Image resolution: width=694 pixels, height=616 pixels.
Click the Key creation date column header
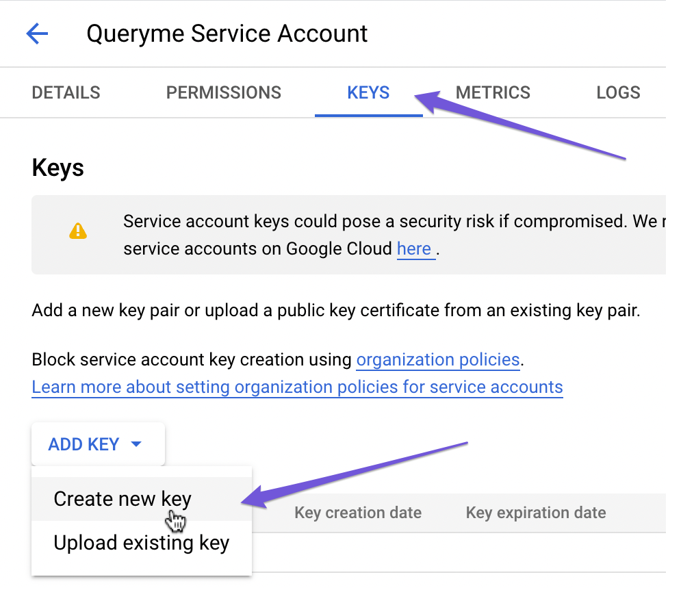pos(357,513)
